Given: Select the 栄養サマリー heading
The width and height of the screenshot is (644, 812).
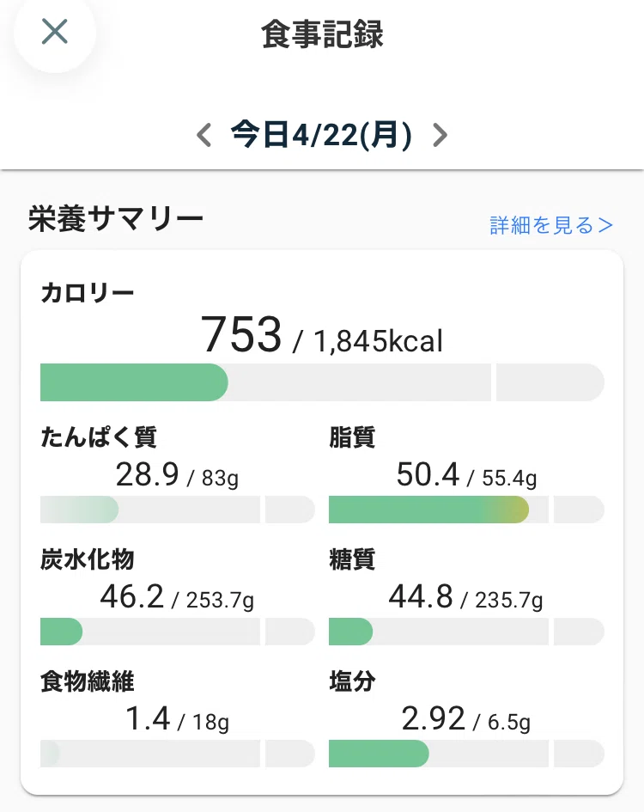Looking at the screenshot, I should (115, 218).
